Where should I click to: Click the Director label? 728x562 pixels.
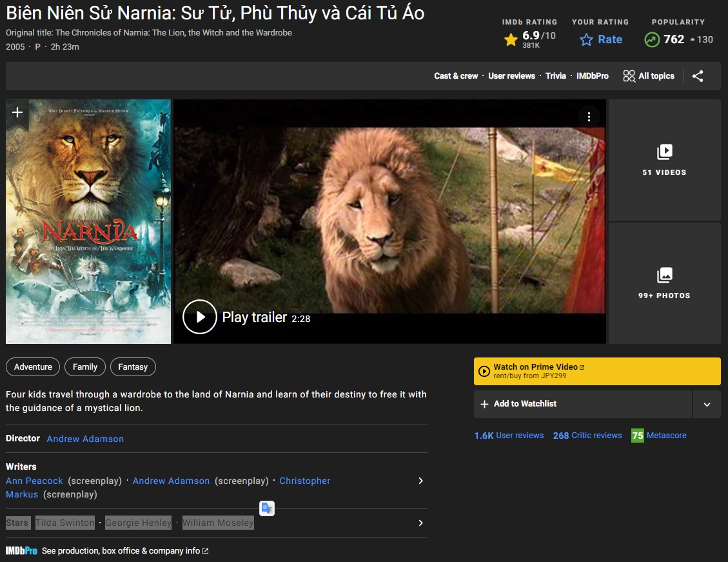[23, 439]
